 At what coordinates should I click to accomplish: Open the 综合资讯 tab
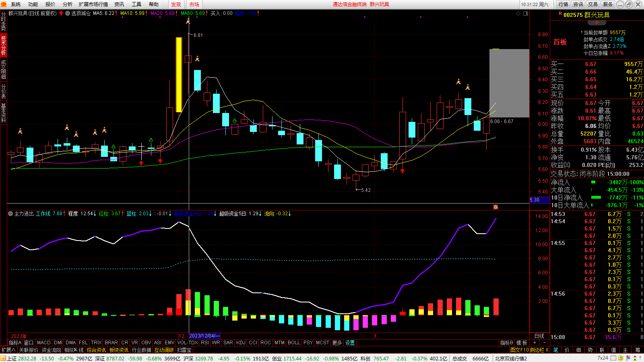click(x=97, y=350)
